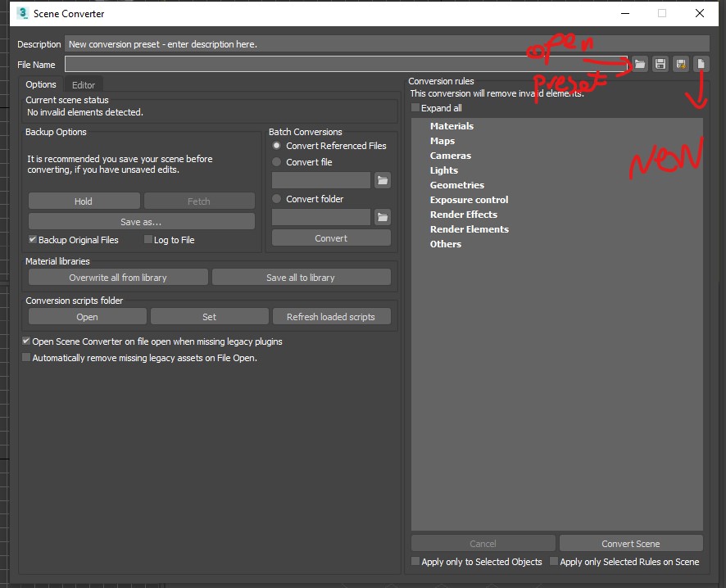Screen dimensions: 726x588
Task: Click the Open preset folder icon
Action: [639, 64]
